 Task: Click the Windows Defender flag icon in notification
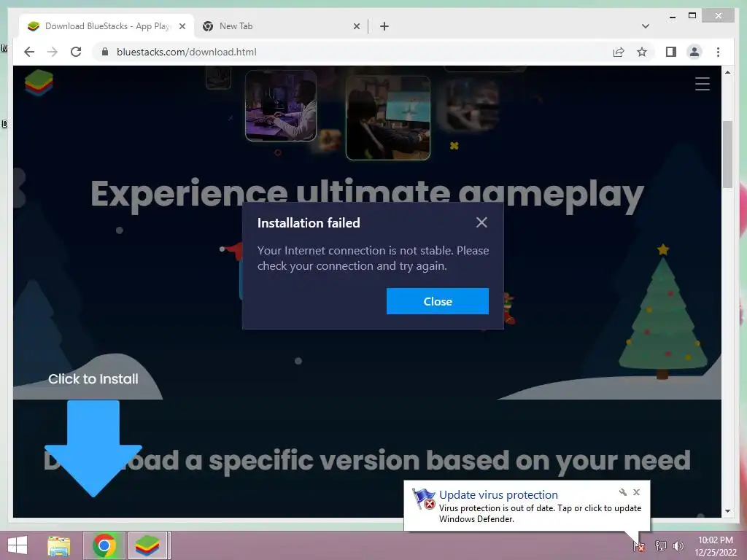pyautogui.click(x=424, y=499)
